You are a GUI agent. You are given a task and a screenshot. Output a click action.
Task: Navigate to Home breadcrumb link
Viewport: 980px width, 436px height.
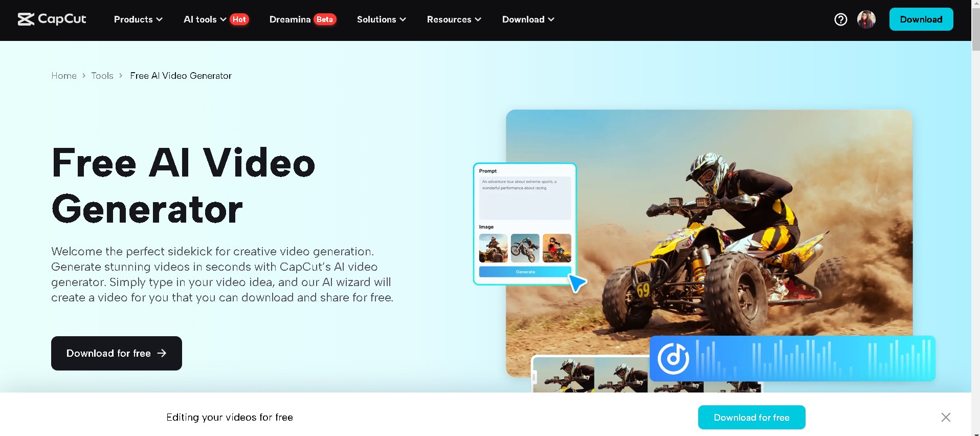[x=64, y=76]
